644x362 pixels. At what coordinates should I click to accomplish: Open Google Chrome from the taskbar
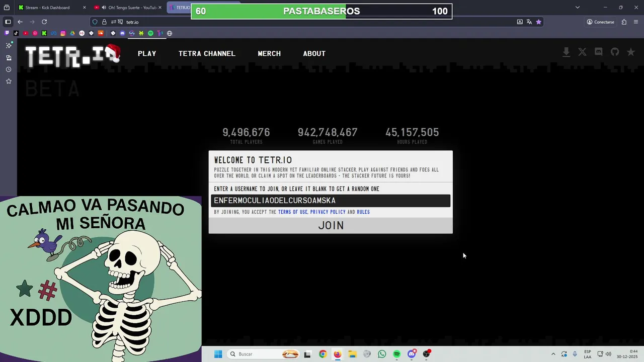[x=323, y=354]
